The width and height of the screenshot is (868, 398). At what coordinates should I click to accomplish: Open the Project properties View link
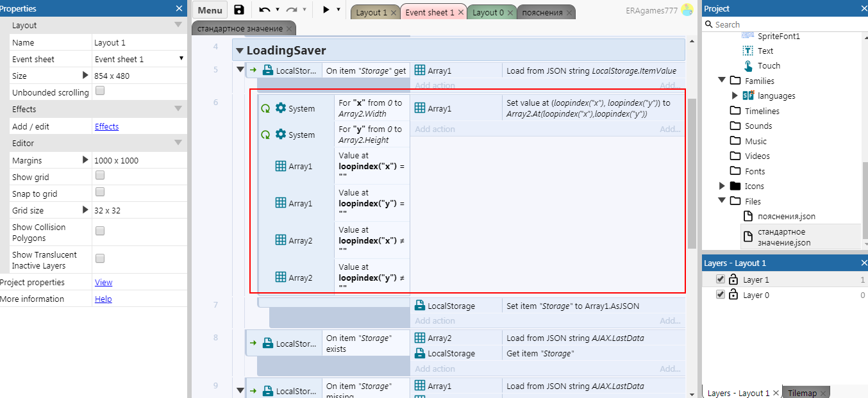(103, 282)
